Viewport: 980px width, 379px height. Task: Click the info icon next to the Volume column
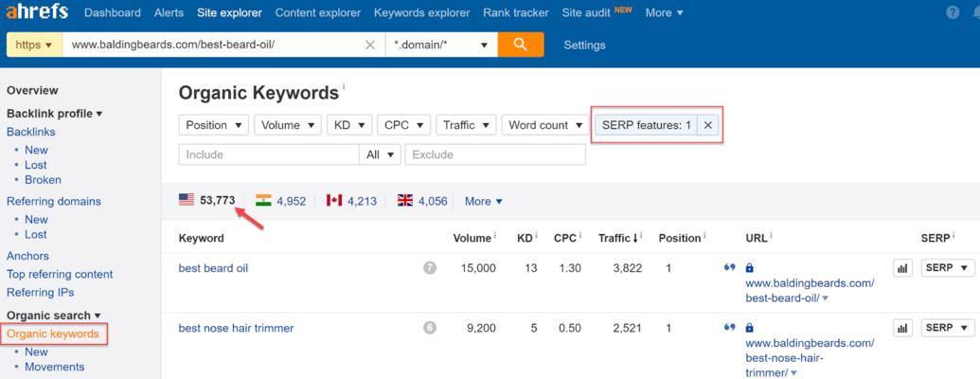click(495, 236)
